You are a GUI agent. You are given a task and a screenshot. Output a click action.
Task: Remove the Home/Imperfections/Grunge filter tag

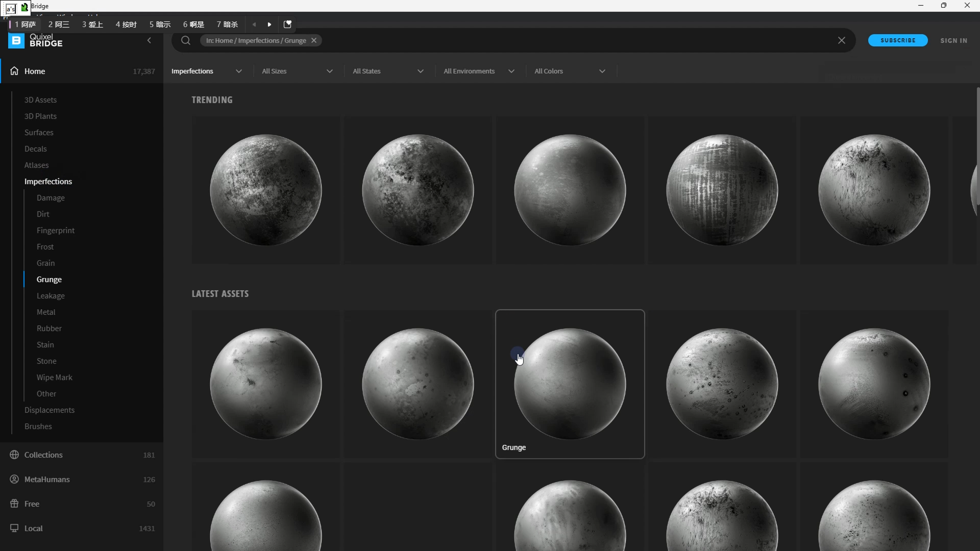click(x=314, y=40)
